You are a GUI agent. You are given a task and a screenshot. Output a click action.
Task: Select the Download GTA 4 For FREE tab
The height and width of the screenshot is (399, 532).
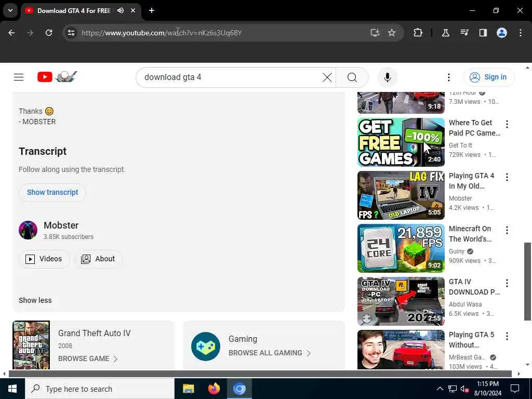pos(74,10)
